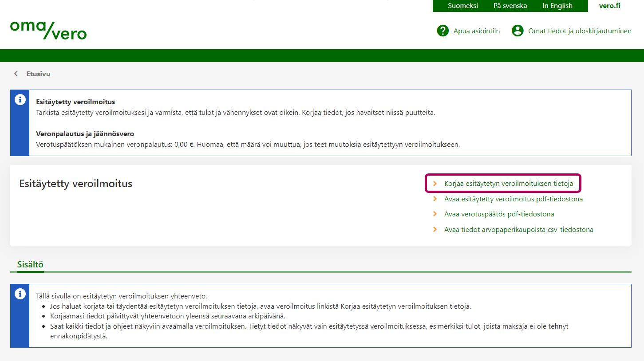
Task: Click info icon in Esitäytetty veroilmoitus notice
Action: pyautogui.click(x=20, y=100)
